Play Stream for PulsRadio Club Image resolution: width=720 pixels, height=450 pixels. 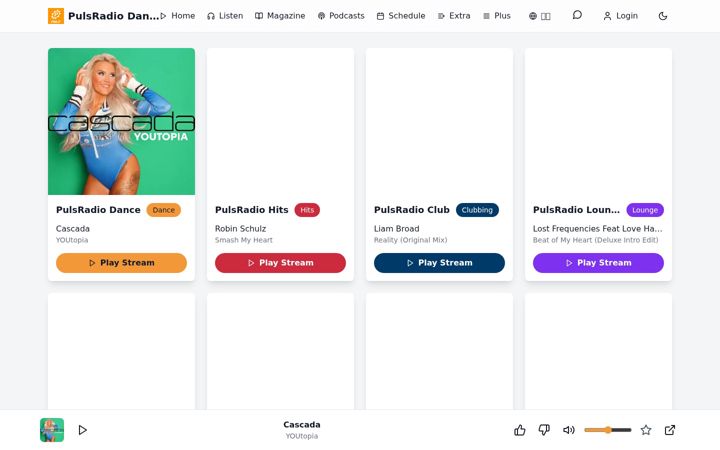[439, 263]
